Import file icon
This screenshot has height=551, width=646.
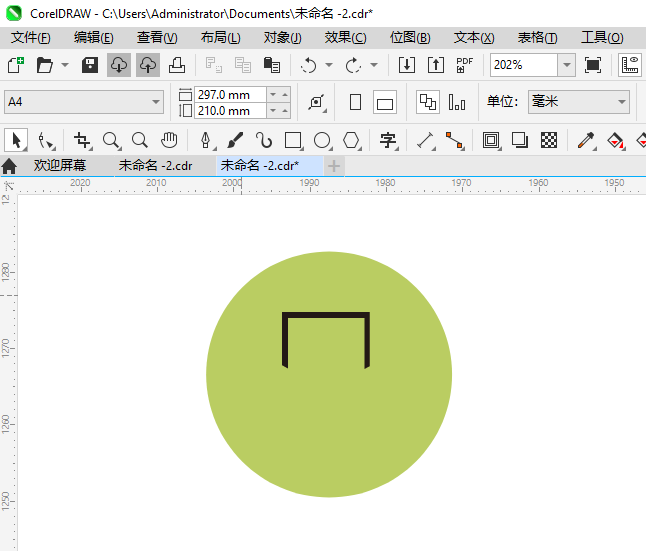[x=407, y=65]
